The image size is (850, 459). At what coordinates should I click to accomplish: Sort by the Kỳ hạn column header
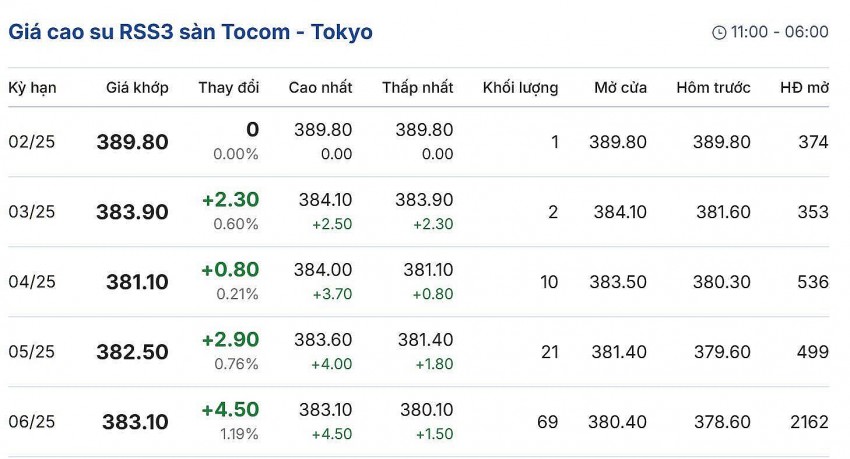pos(32,88)
